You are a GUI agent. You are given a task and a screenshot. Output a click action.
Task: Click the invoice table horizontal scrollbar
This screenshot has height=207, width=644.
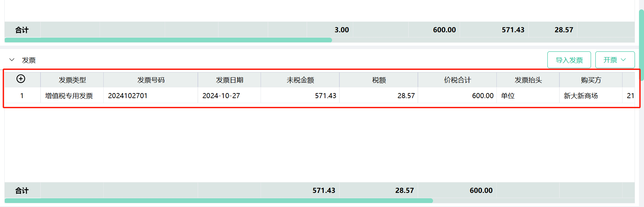click(219, 201)
